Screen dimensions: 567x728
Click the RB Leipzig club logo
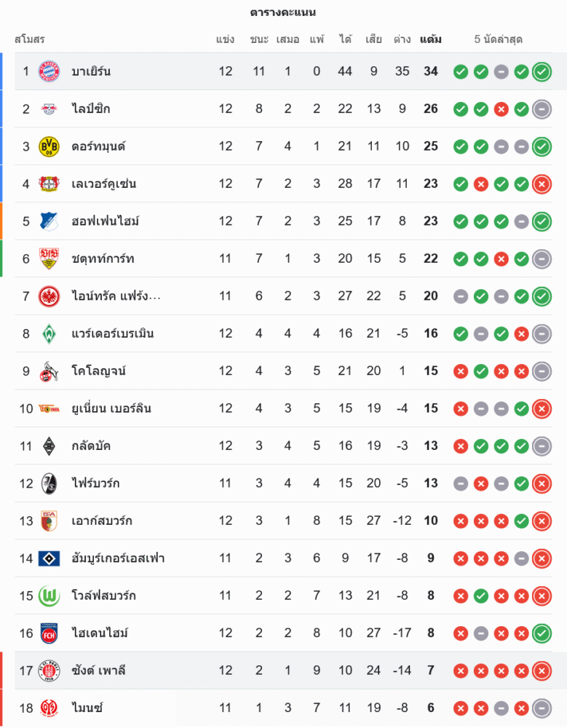pos(49,109)
